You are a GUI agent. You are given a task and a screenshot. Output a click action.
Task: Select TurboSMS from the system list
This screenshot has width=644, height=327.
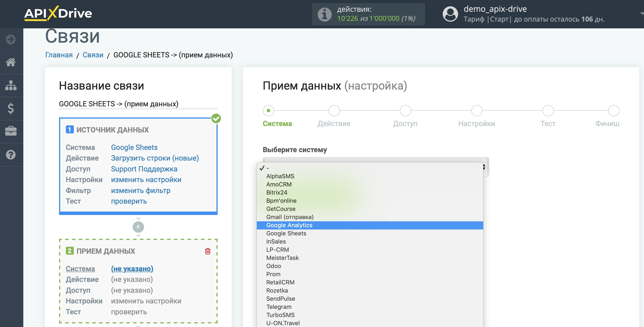370,315
